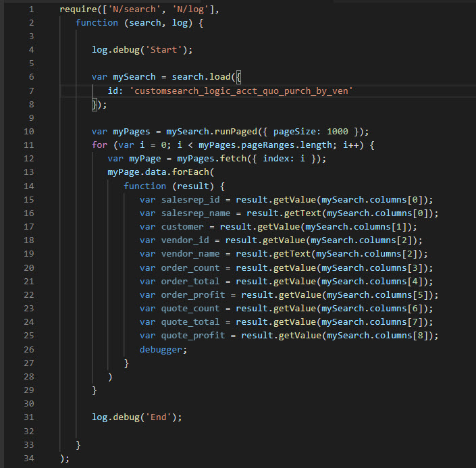
Task: Click the pageSize: 1000 option
Action: pyautogui.click(x=313, y=132)
